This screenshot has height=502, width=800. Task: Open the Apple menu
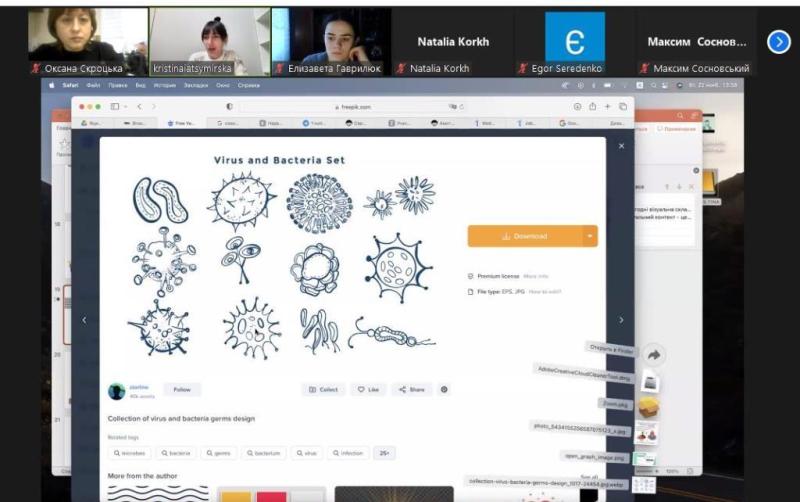51,85
